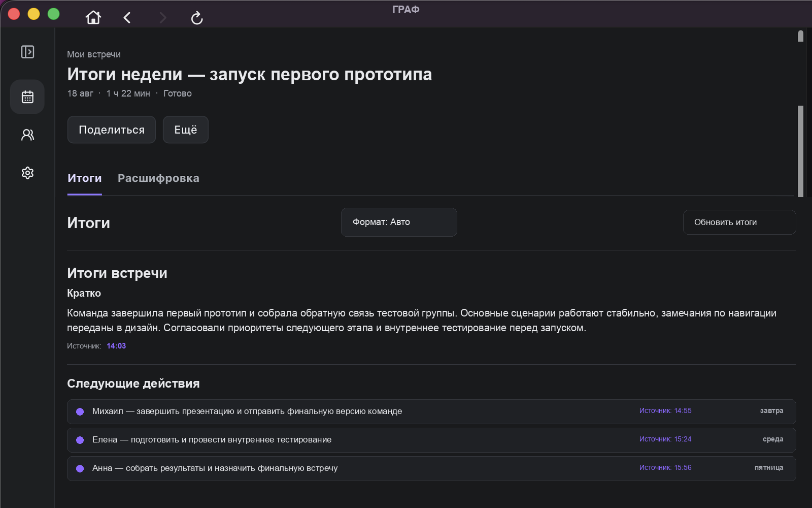Toggle the sidebar panel icon
This screenshot has width=812, height=508.
tap(27, 52)
